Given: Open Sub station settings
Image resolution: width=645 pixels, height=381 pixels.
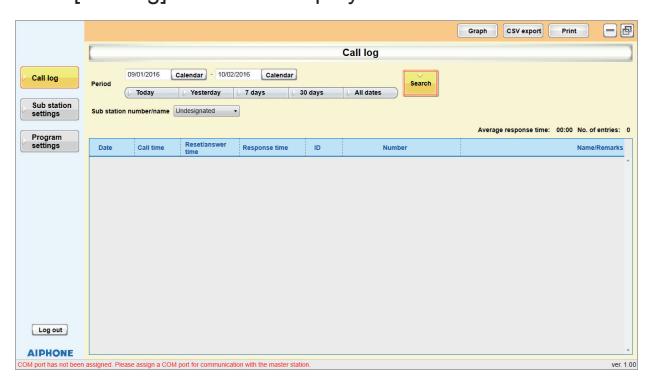Looking at the screenshot, I should pyautogui.click(x=49, y=109).
